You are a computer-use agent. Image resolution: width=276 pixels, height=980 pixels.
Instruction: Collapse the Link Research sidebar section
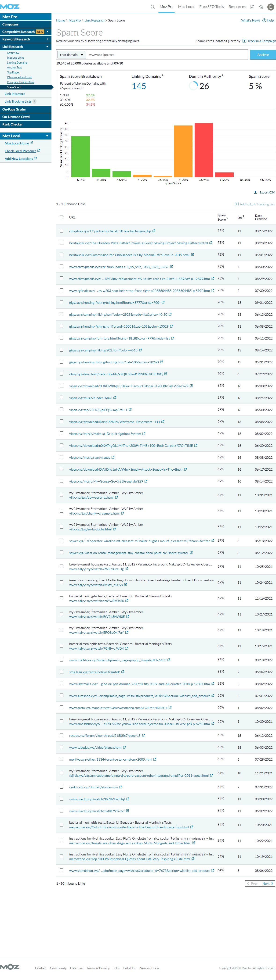click(47, 47)
